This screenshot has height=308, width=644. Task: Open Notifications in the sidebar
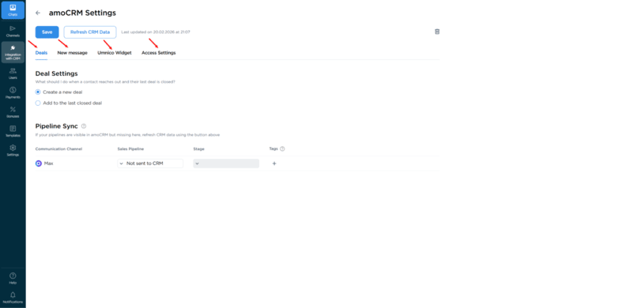[x=13, y=297]
